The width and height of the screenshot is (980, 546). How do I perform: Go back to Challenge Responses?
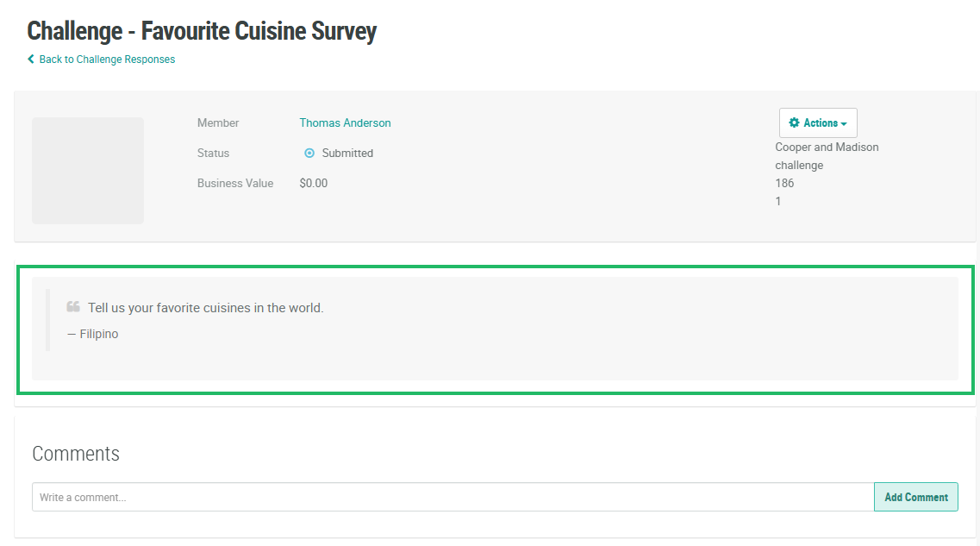[x=107, y=60]
